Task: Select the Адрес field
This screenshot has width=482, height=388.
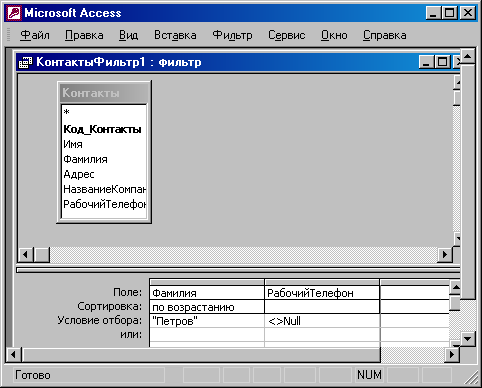Action: (104, 174)
